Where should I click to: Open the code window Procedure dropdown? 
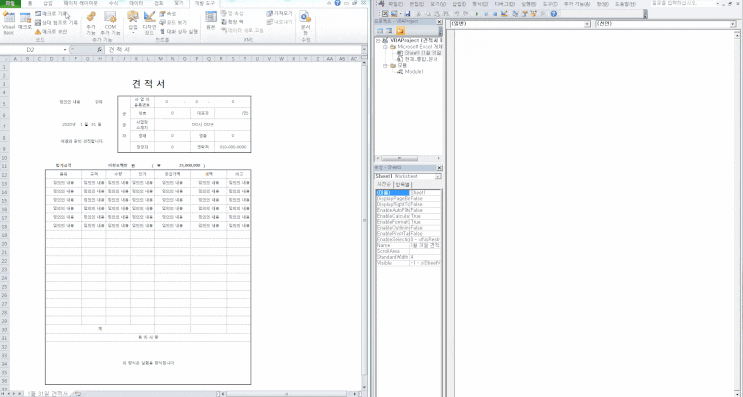733,24
